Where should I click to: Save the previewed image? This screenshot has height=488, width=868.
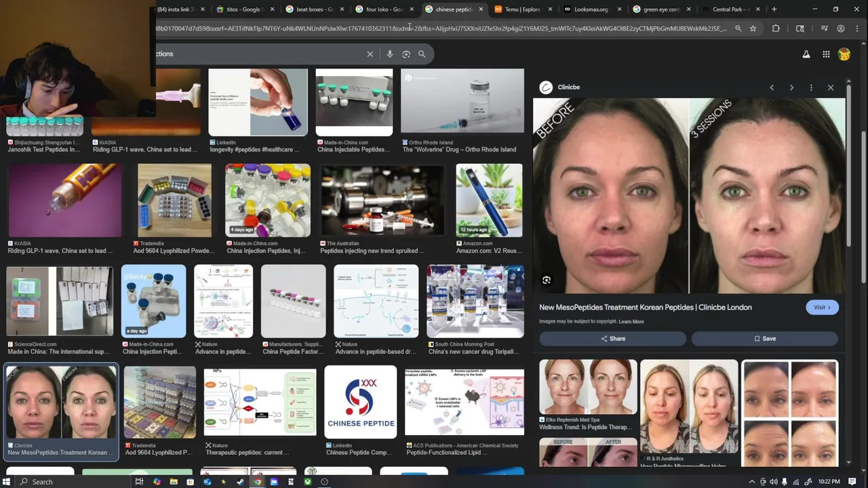765,339
